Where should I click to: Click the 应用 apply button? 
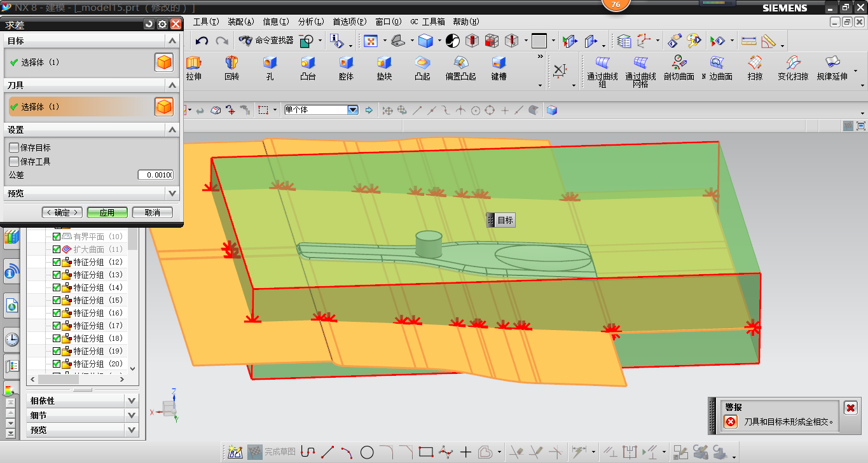pos(107,212)
